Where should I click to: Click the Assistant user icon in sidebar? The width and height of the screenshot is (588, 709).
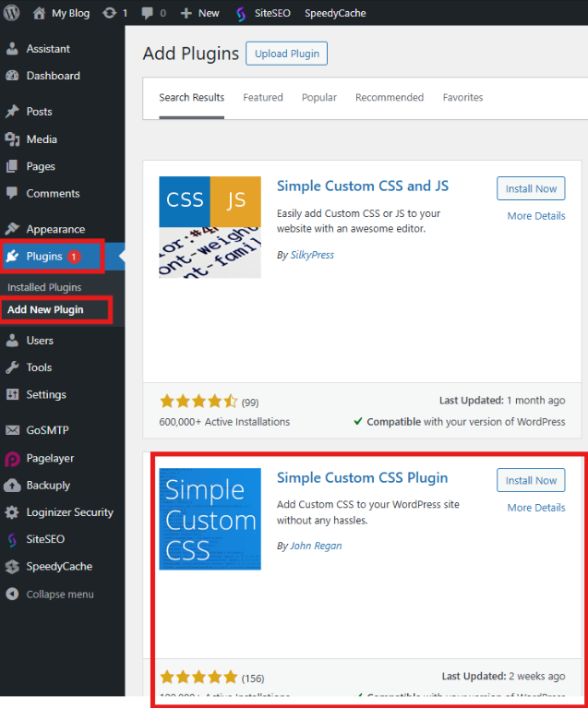click(x=12, y=48)
